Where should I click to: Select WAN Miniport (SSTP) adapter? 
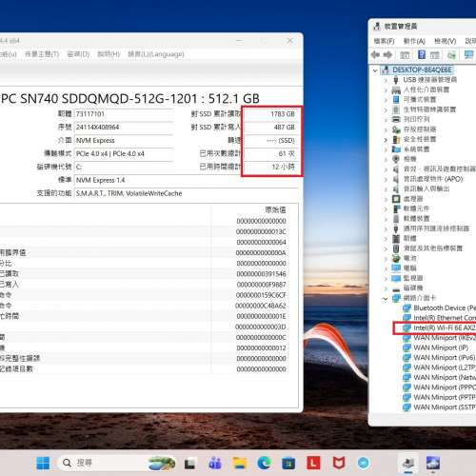coord(445,407)
